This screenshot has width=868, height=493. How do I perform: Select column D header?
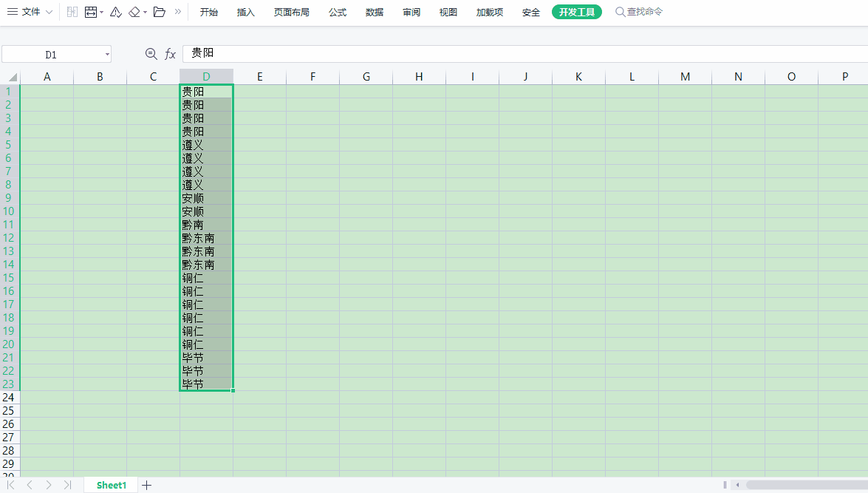tap(207, 76)
